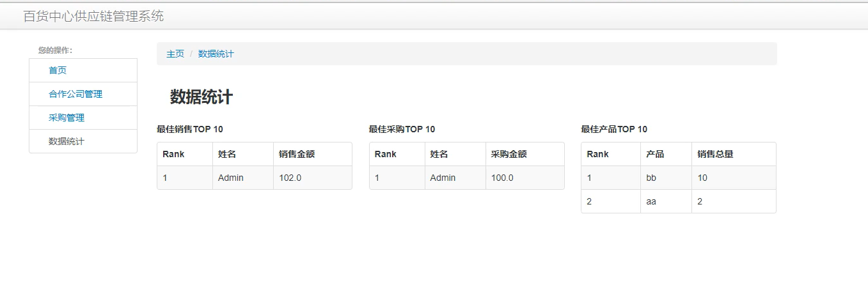The height and width of the screenshot is (308, 868).
Task: Click the 最佳采购TOP 10 table title
Action: click(x=402, y=129)
